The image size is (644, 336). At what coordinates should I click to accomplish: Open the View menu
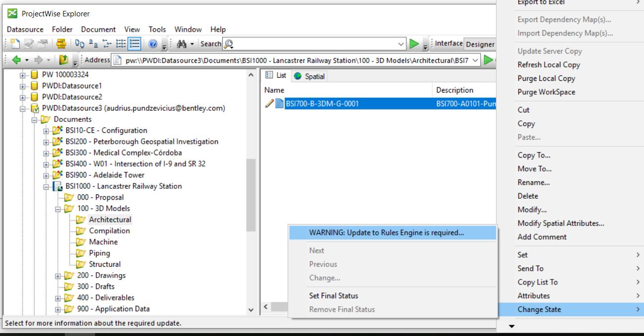[132, 29]
